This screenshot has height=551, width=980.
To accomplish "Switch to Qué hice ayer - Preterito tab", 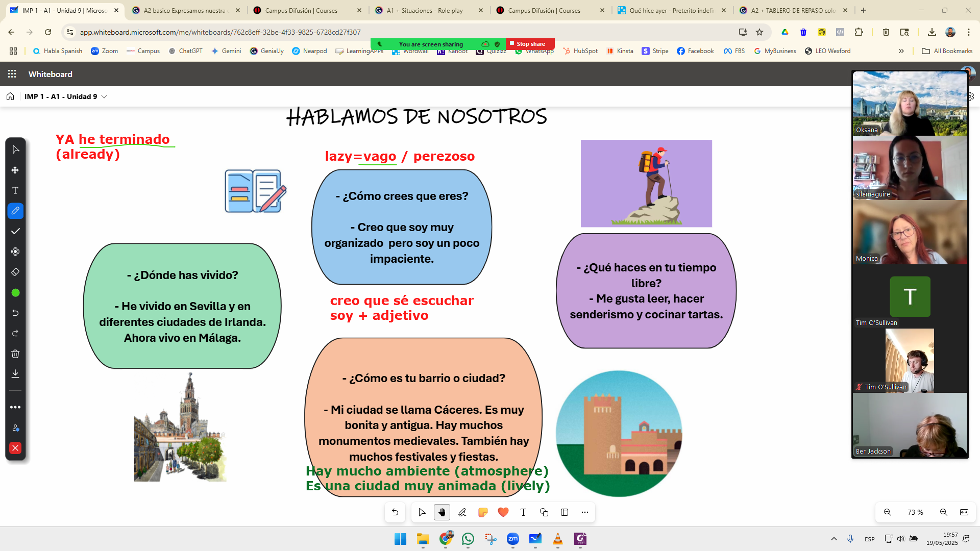I will (x=672, y=10).
